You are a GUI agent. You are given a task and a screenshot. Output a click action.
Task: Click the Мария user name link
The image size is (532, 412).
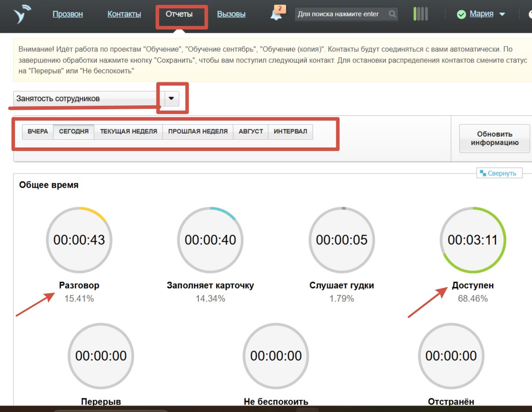[482, 14]
